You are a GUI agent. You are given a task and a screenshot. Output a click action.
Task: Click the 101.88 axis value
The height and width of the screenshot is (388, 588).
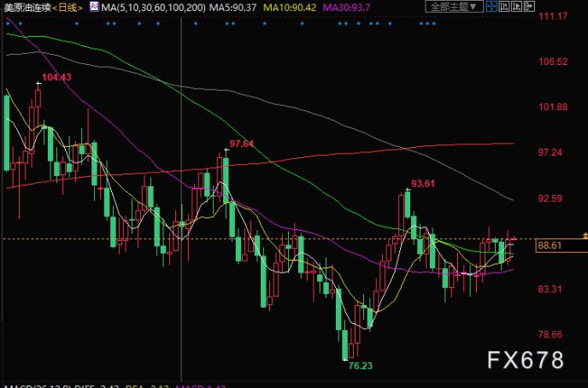click(x=553, y=107)
